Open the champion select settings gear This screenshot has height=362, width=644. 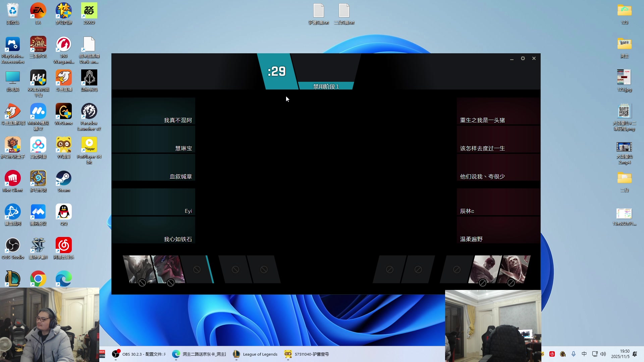pos(523,58)
